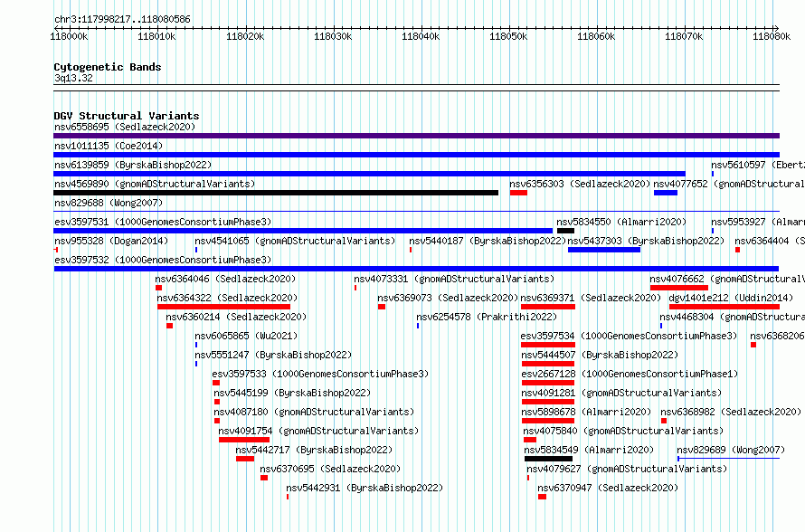Image resolution: width=805 pixels, height=532 pixels.
Task: Open nsv4075840 (gnomADStructuralVariants) variant
Action: 623,431
